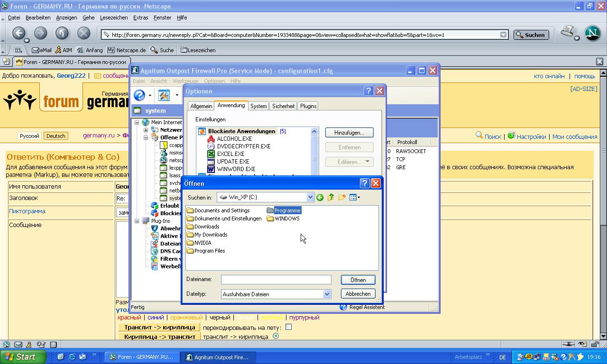Reload the page with the Netscape reload button
This screenshot has width=607, height=364.
click(62, 33)
